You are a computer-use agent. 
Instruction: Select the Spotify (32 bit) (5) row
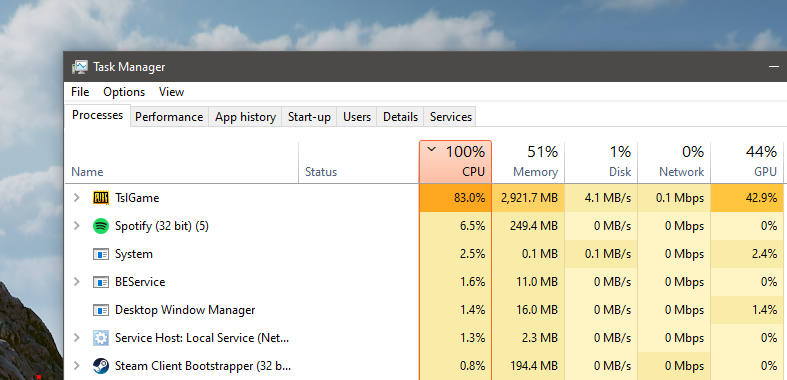pyautogui.click(x=424, y=226)
